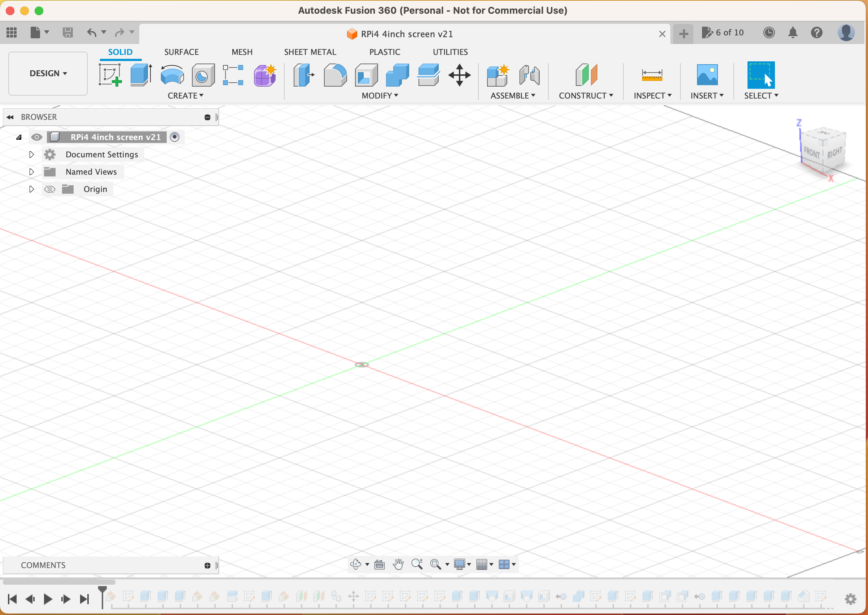Switch to the PLASTIC tab
Screen dimensions: 868x615
(385, 52)
